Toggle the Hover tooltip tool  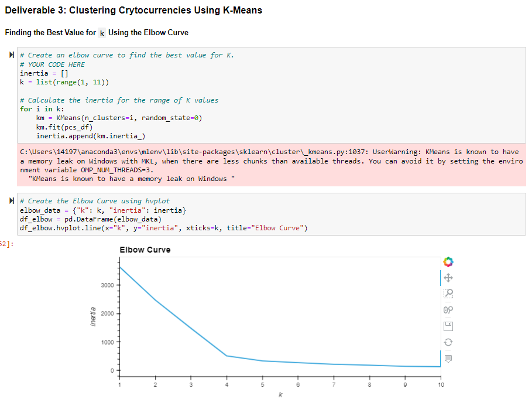[448, 359]
